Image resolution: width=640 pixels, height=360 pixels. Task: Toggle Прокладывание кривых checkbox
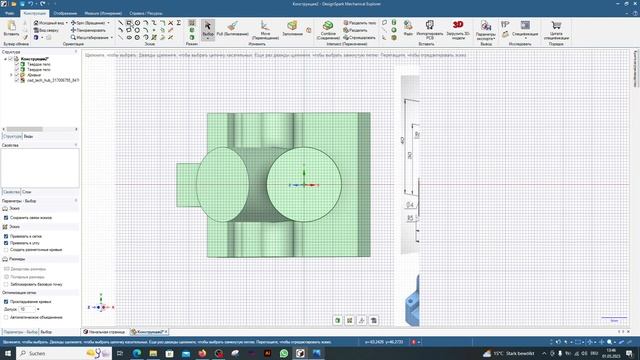pos(6,302)
